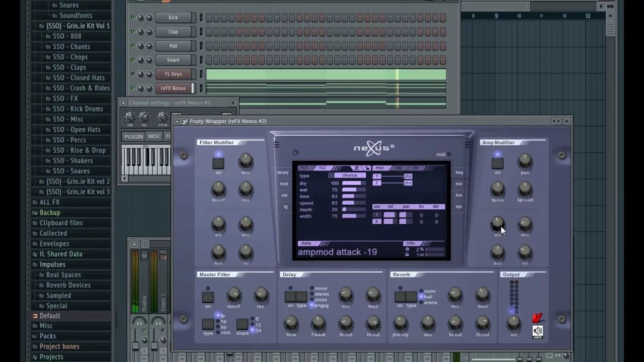The width and height of the screenshot is (644, 362).
Task: Select the FL Keys channel button
Action: click(174, 74)
